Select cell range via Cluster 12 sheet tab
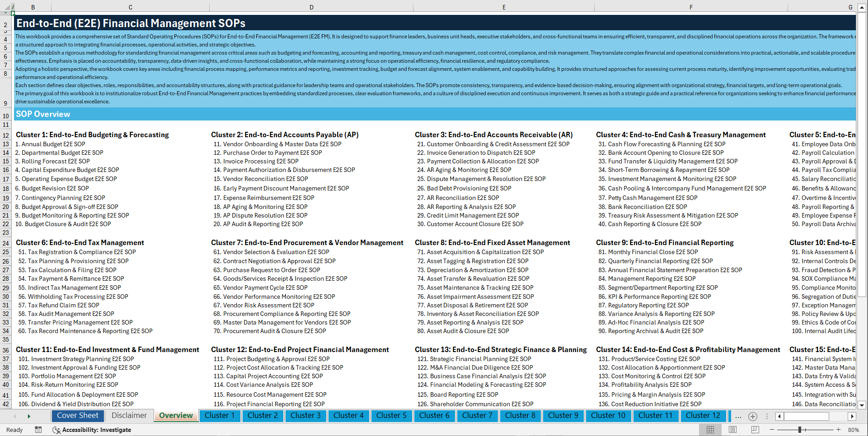Image resolution: width=868 pixels, height=436 pixels. pos(703,415)
